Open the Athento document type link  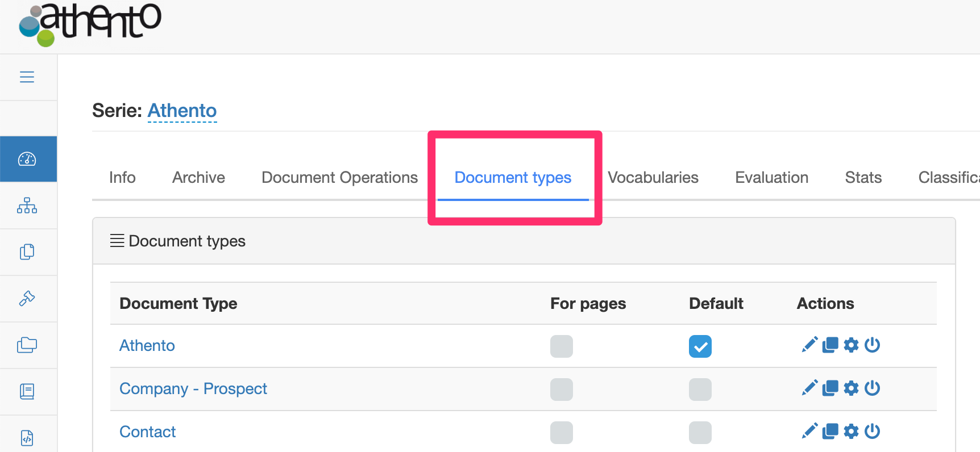point(147,345)
